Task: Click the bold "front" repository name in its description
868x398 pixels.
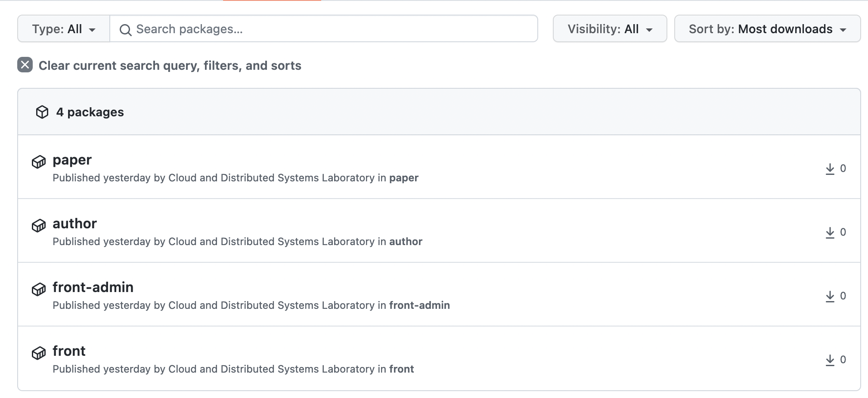Action: point(401,369)
